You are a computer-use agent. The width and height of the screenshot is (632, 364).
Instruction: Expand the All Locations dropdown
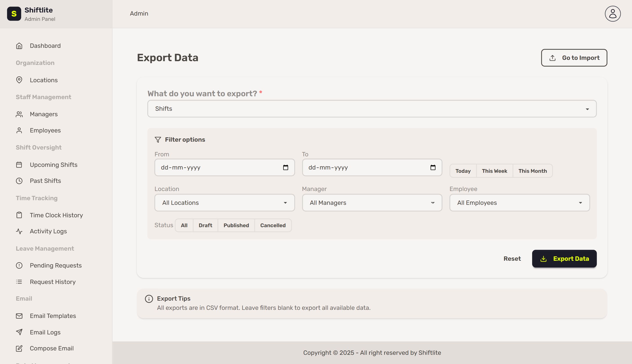pyautogui.click(x=224, y=203)
